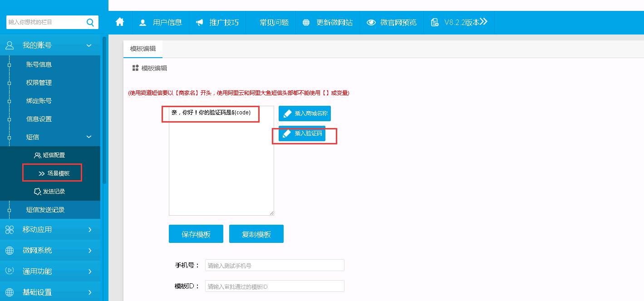Screen dimensions: 644x301
Task: Expand 微网系统 with its arrow
Action: (x=90, y=250)
